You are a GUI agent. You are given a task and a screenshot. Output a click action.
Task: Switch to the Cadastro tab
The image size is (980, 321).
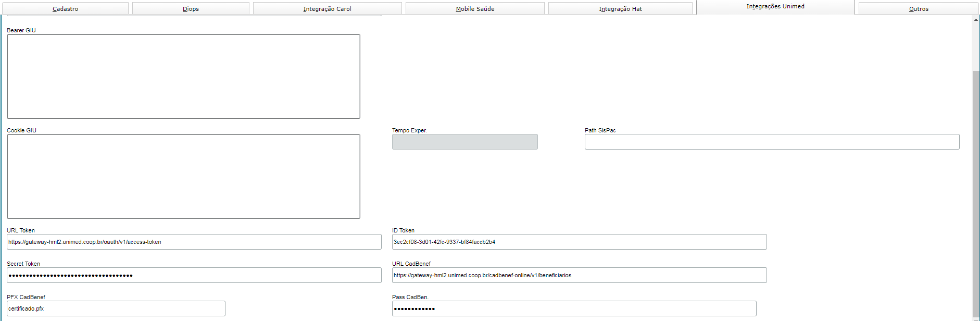pyautogui.click(x=65, y=9)
